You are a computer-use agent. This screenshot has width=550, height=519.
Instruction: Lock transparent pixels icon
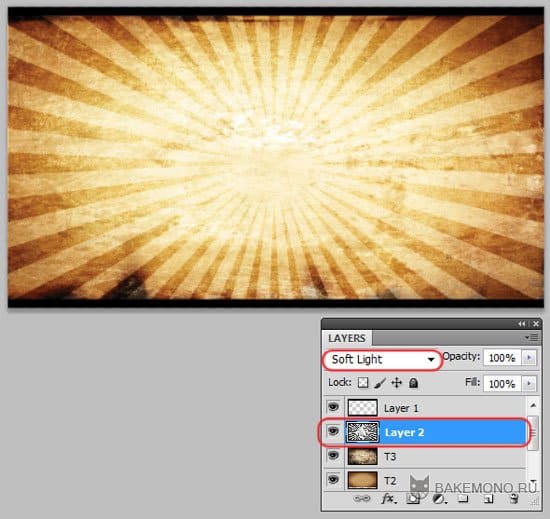pyautogui.click(x=363, y=383)
